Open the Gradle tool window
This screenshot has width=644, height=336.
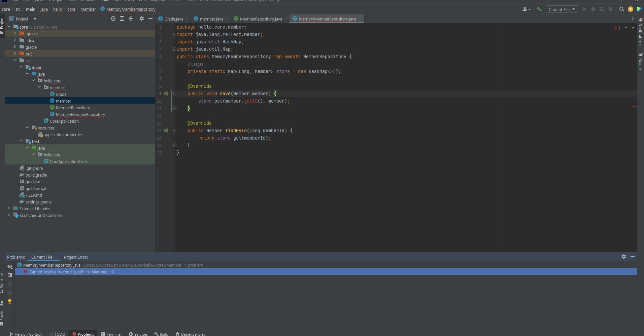click(x=640, y=61)
